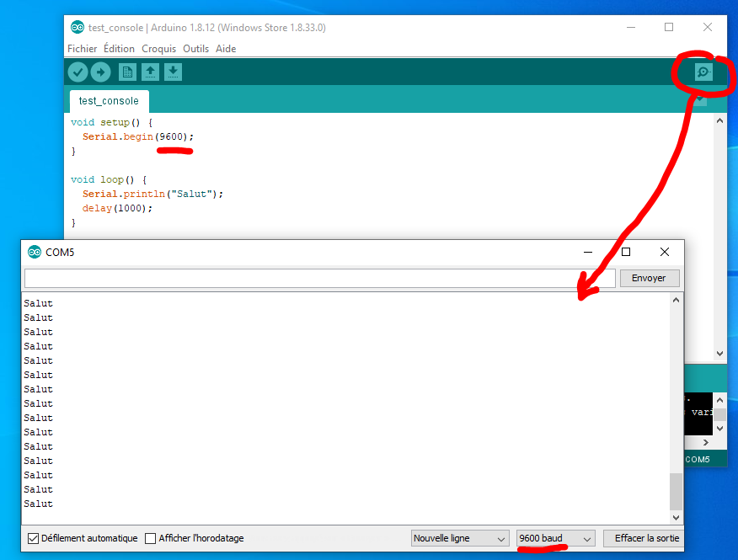Click the Verify (checkmark) toolbar icon
738x560 pixels.
tap(78, 72)
